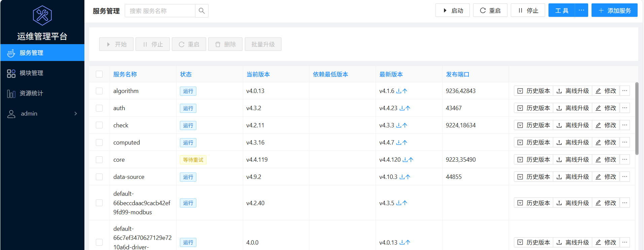Click upgrade arrow for computed v4.4.7
Viewport: 644px width, 250px height.
[x=405, y=143]
